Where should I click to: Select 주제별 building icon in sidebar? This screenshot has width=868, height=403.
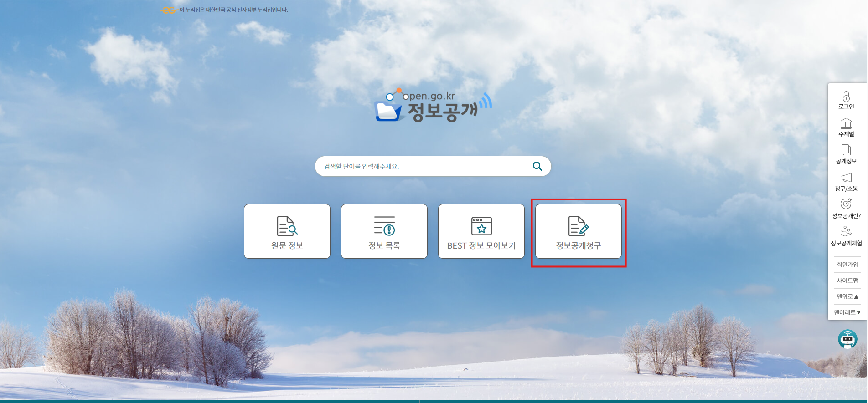(846, 124)
